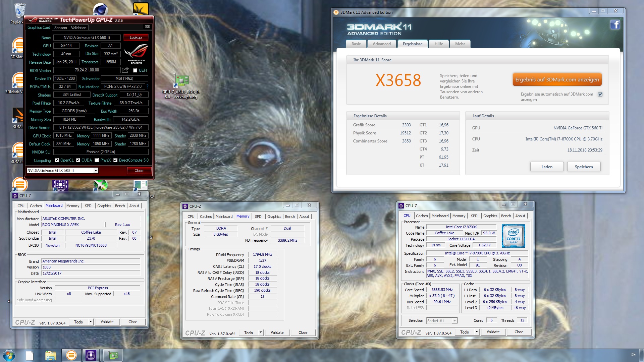This screenshot has width=644, height=362.
Task: Toggle automatic 3DMark.com results display checkbox
Action: [x=600, y=95]
